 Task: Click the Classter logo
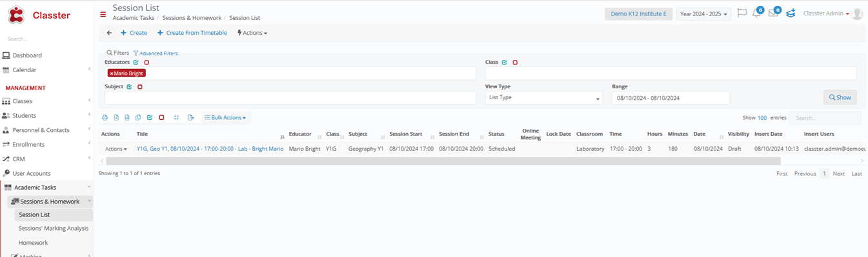[x=39, y=15]
